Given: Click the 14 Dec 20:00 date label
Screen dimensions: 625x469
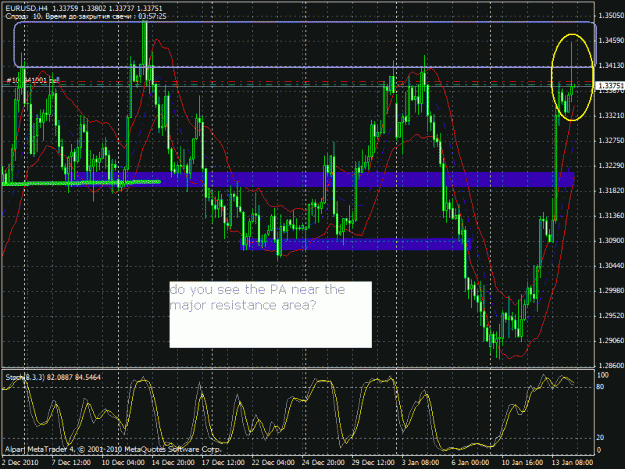Looking at the screenshot, I should (x=173, y=463).
